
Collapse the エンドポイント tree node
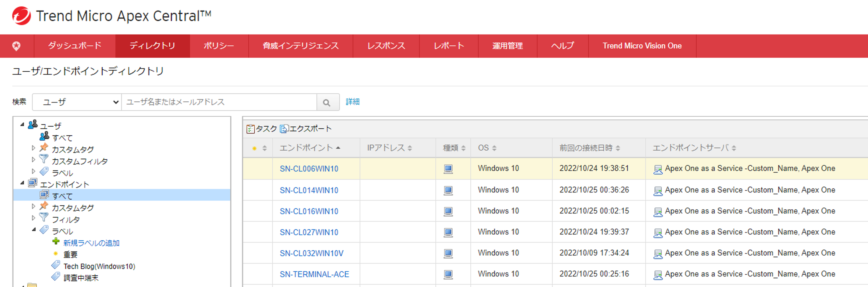(22, 183)
